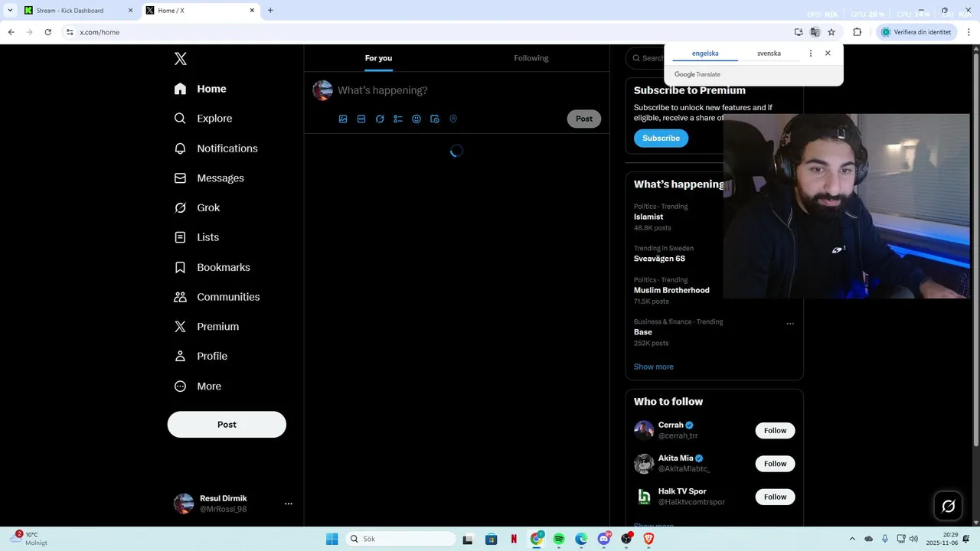Follow Cerrah
980x551 pixels.
point(775,431)
